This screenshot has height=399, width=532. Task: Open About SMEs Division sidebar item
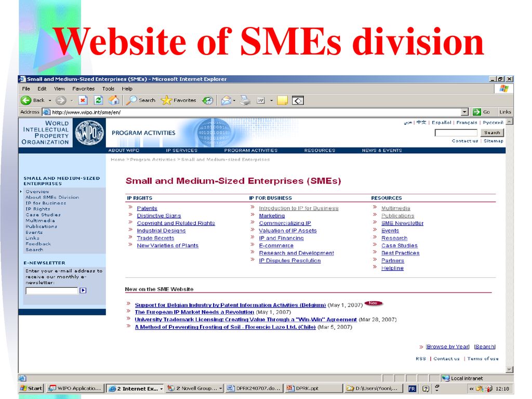[52, 197]
